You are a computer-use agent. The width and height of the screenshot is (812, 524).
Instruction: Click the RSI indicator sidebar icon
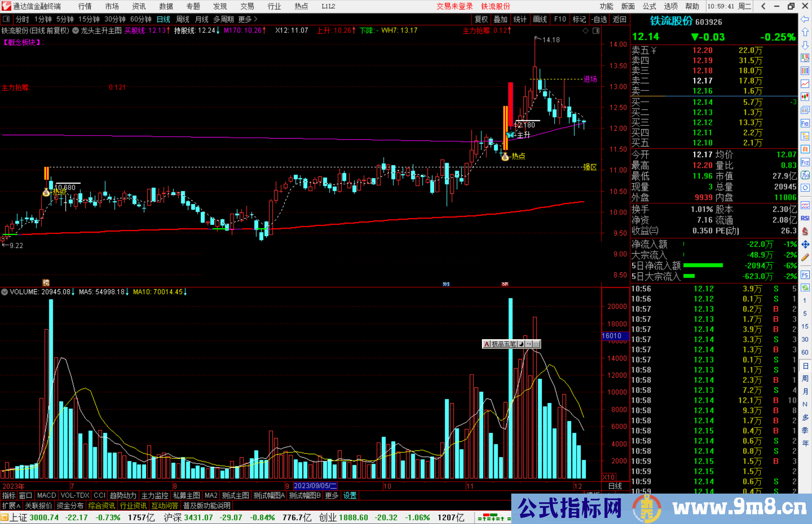point(805,218)
